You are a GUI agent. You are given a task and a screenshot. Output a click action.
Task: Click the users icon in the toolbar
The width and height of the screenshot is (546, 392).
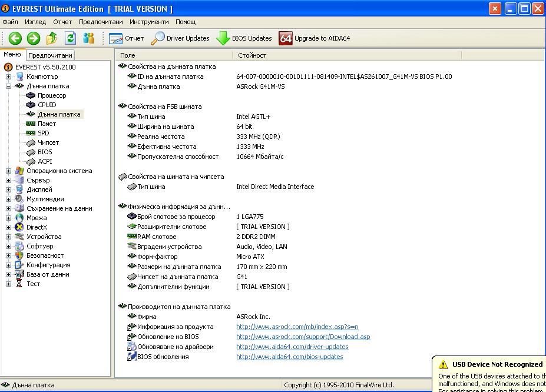click(89, 38)
